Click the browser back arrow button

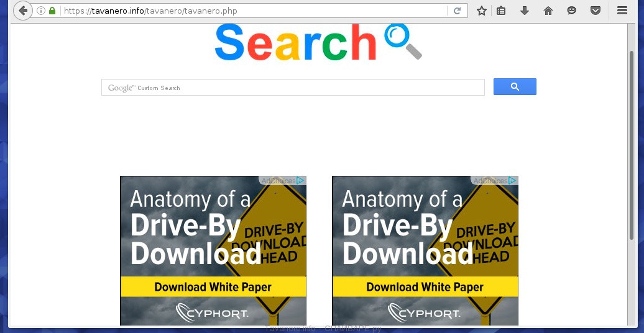(22, 11)
